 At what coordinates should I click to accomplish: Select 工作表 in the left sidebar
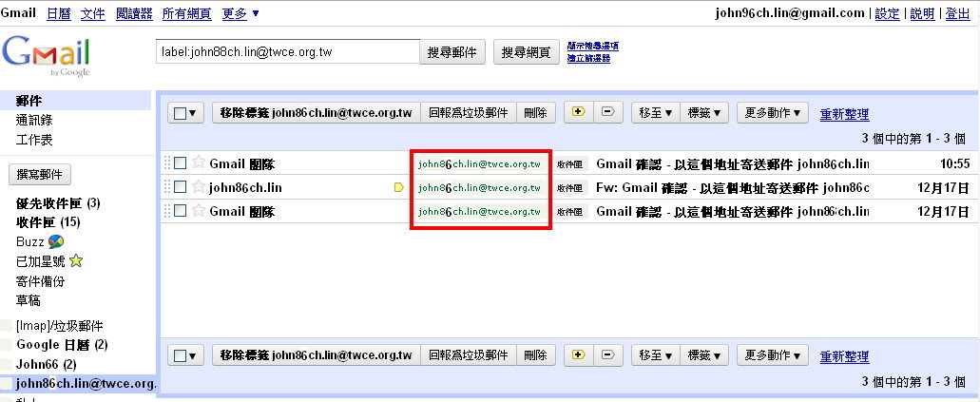[34, 140]
